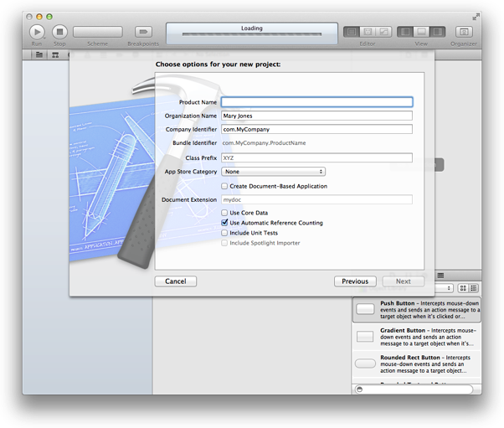Click the yellow minimize window button
The image size is (504, 428).
pos(39,17)
